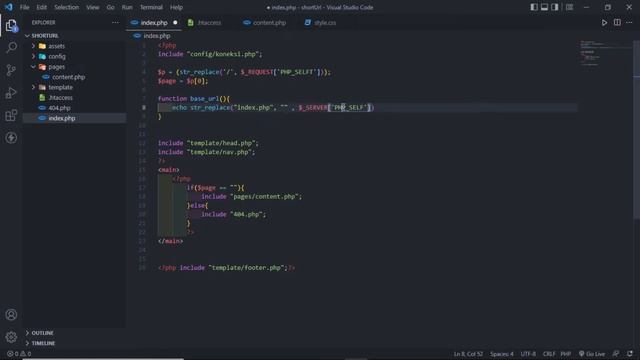Change encoding via UTF-8 status item
This screenshot has width=640, height=360.
pos(528,354)
